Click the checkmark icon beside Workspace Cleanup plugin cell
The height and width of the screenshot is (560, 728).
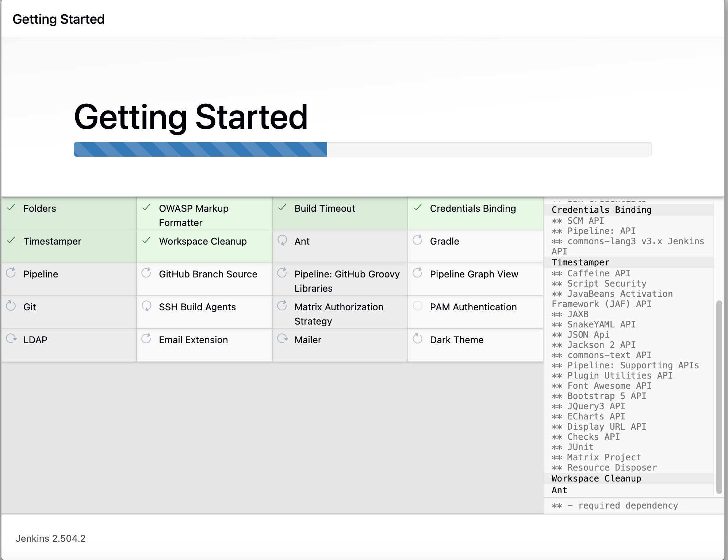146,240
